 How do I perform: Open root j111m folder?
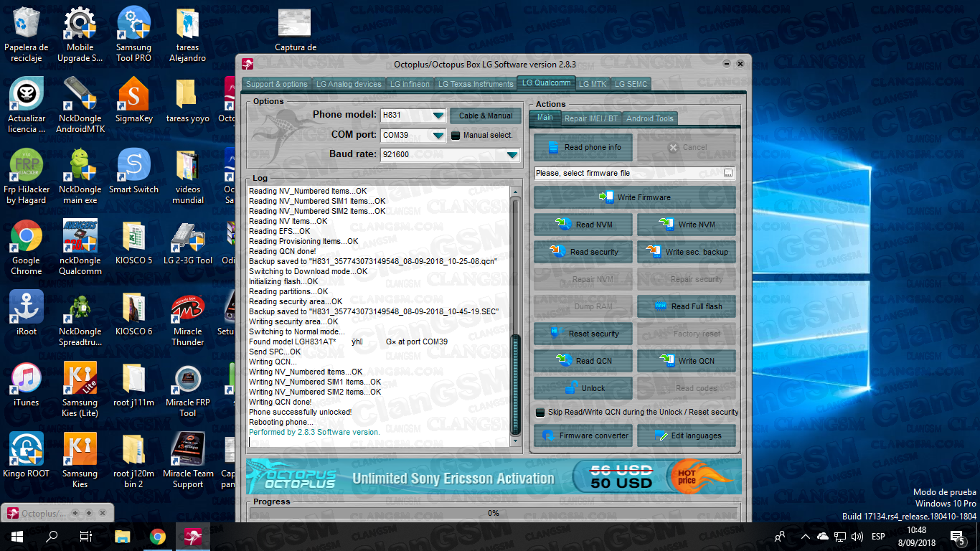[133, 385]
